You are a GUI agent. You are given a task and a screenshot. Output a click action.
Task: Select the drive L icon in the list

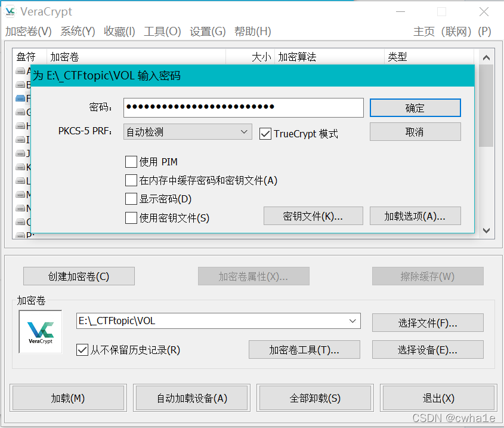pyautogui.click(x=20, y=180)
